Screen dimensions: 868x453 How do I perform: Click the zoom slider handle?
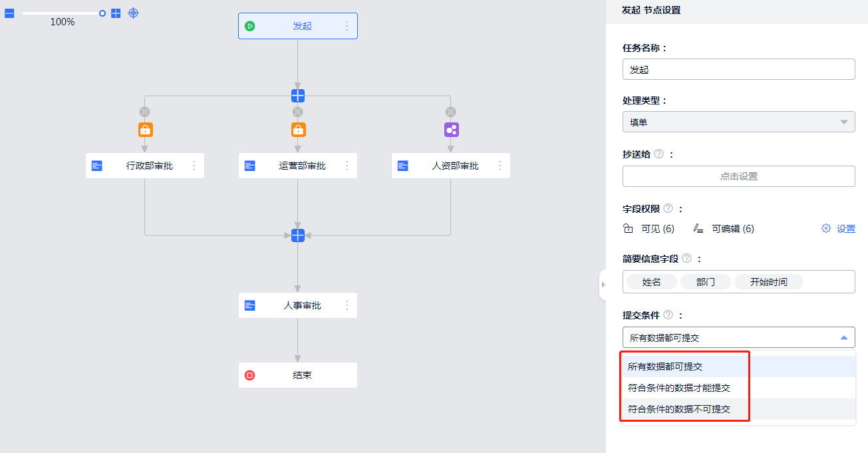point(102,13)
